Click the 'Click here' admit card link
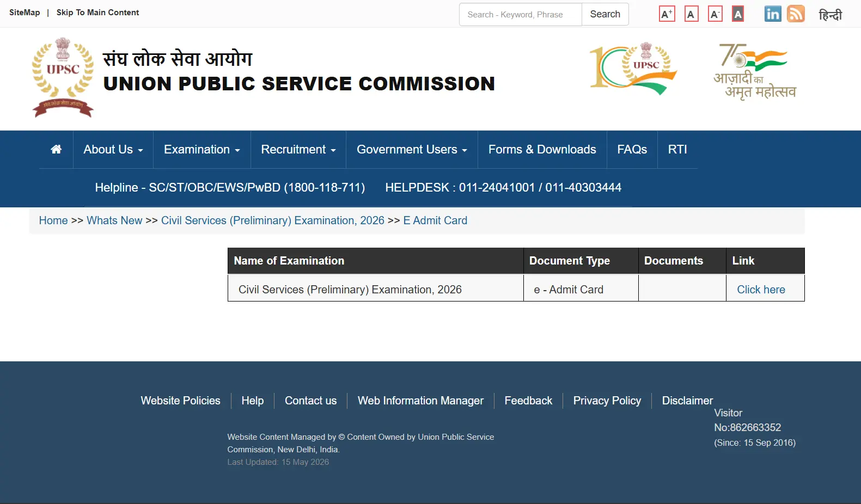This screenshot has height=504, width=861. point(761,290)
